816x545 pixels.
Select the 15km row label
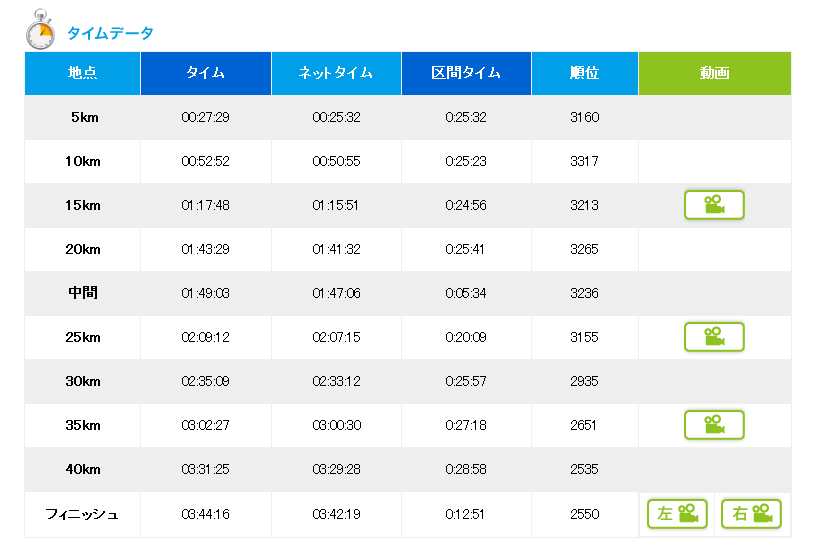coord(83,205)
